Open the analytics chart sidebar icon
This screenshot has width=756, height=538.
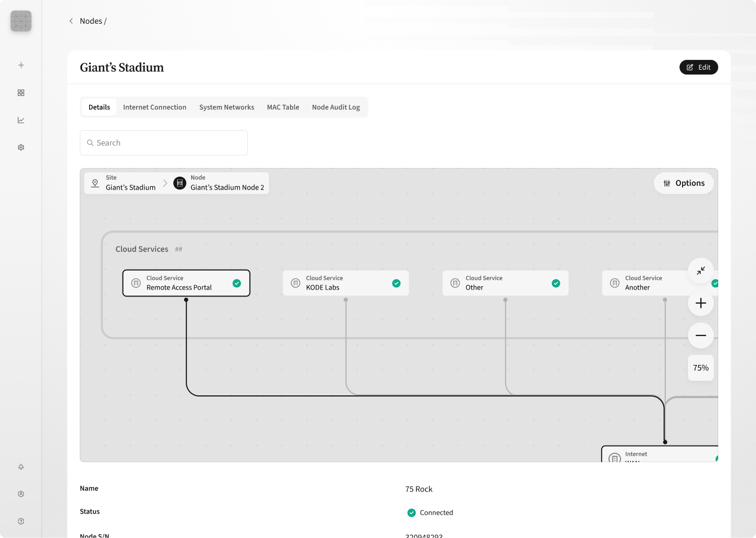21,120
